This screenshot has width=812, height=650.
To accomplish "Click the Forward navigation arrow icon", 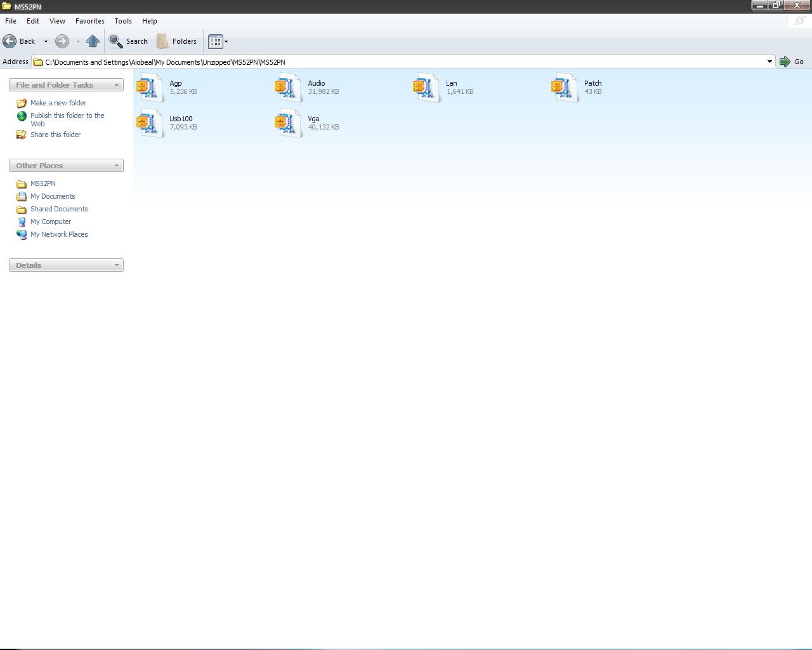I will [x=62, y=41].
